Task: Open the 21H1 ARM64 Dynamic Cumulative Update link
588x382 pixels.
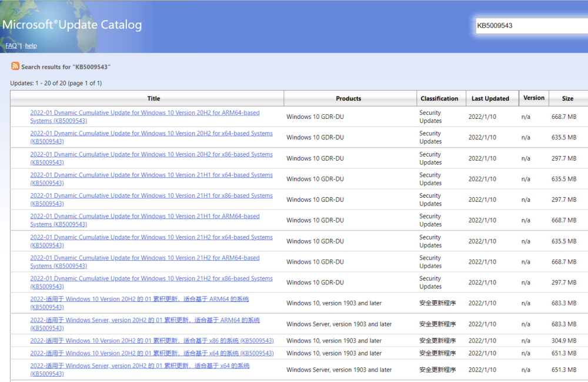Action: coord(145,216)
